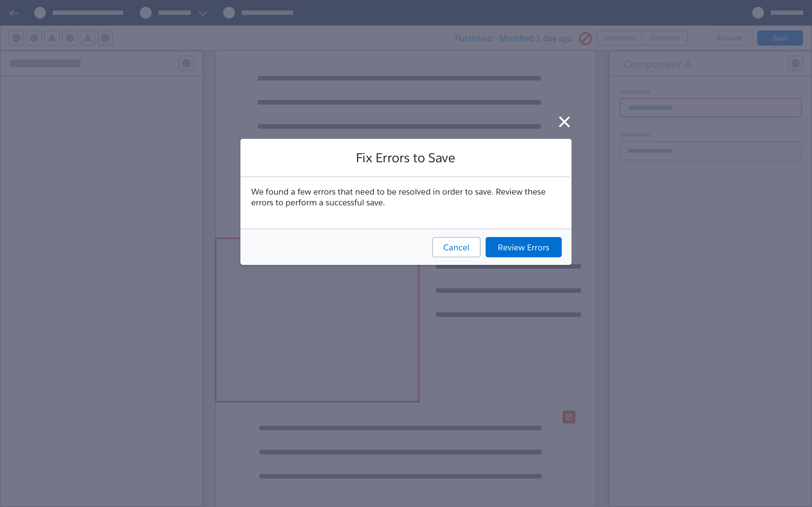Image resolution: width=812 pixels, height=507 pixels.
Task: Open the Component A panel settings icon
Action: click(796, 63)
